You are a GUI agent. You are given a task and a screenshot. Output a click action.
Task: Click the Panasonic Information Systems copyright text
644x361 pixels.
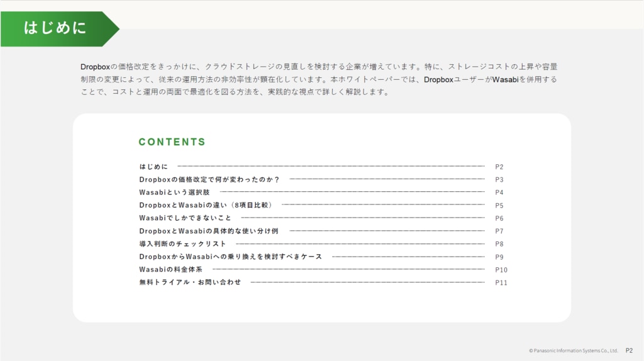tap(574, 351)
